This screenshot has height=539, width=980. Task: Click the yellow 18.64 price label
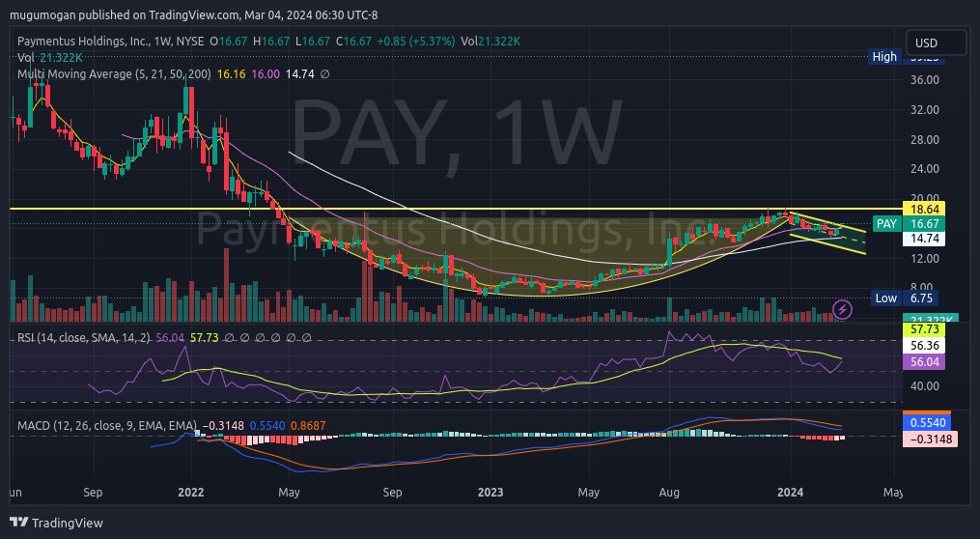(924, 209)
